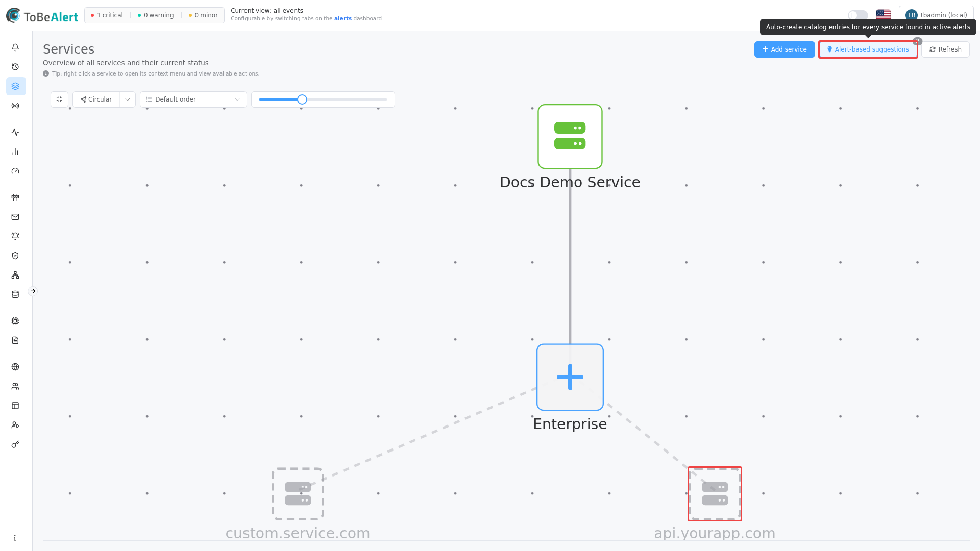
Task: Open the gauge dashboard icon in sidebar
Action: (x=15, y=171)
